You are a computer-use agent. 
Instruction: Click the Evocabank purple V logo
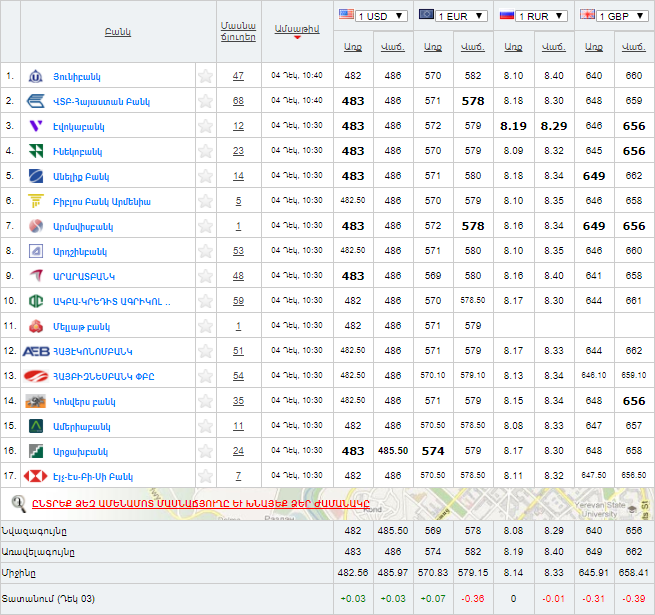pos(36,126)
